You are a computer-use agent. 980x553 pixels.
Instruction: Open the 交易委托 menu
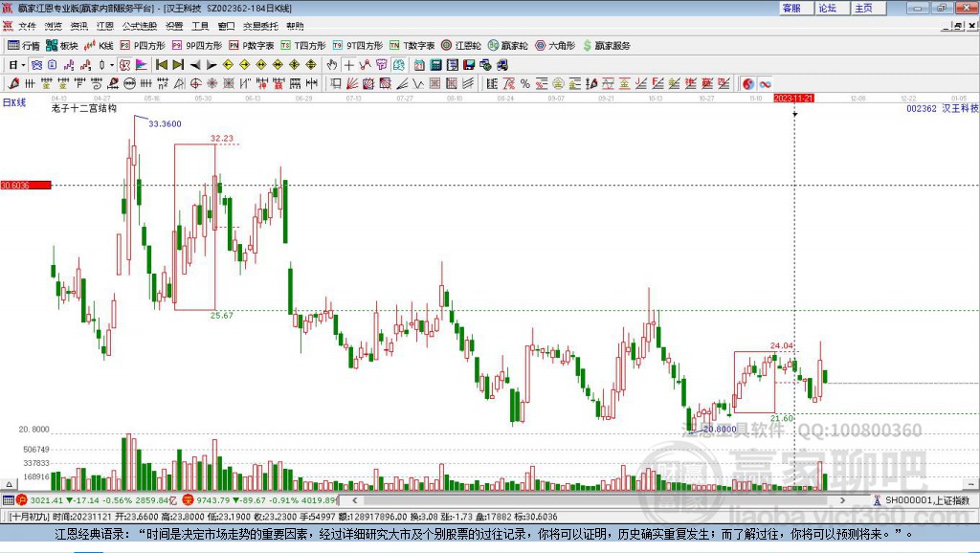pos(260,26)
